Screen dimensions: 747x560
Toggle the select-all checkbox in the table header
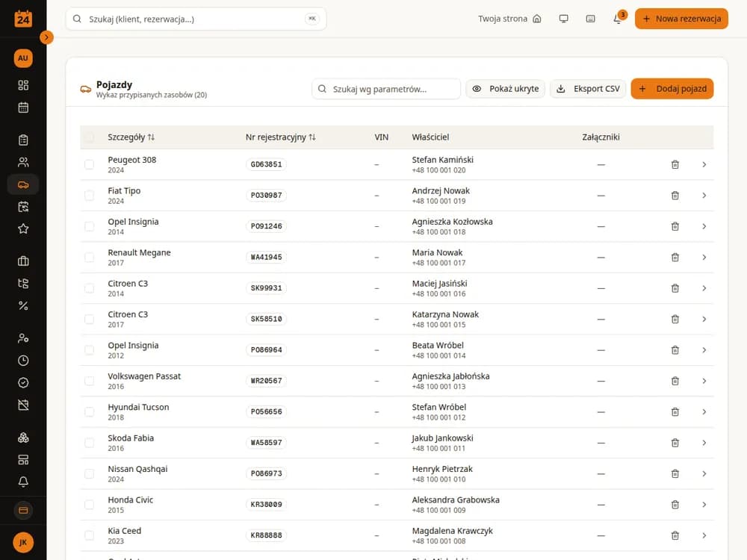coord(89,137)
